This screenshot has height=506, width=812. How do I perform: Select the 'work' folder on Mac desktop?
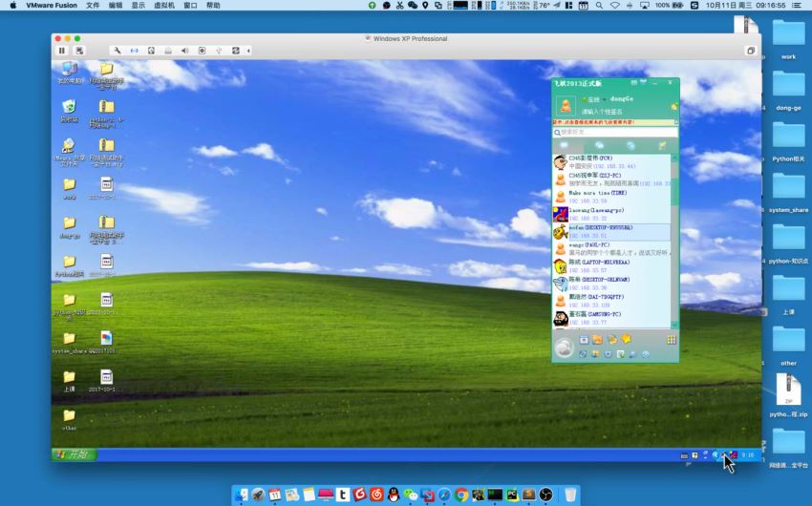click(788, 39)
